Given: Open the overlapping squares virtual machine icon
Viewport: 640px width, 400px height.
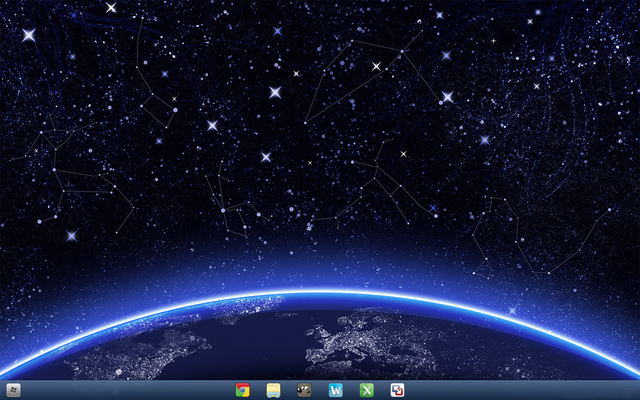Looking at the screenshot, I should tap(398, 390).
